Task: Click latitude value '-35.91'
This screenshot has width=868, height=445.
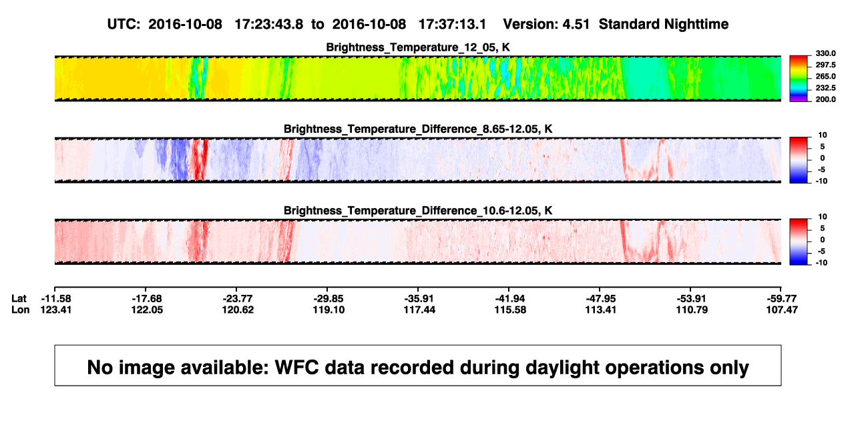Action: tap(419, 298)
